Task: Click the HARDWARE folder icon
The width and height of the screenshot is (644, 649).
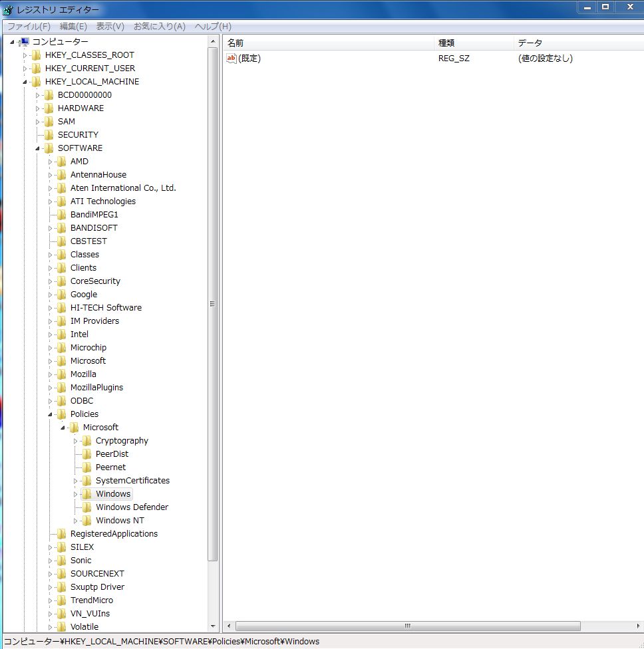Action: [49, 108]
